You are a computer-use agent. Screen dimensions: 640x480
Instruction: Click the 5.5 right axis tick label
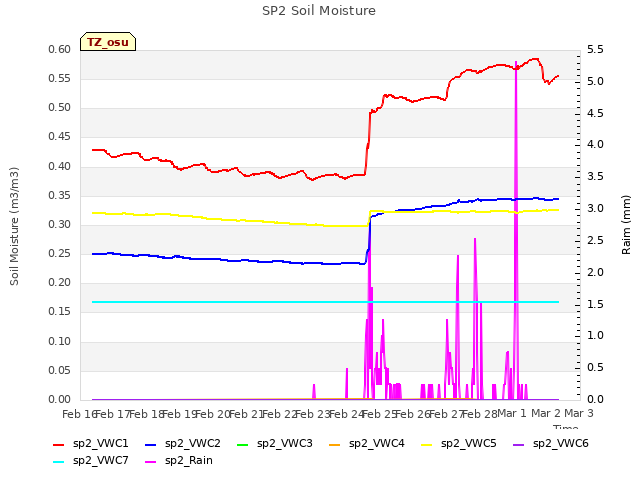[595, 49]
